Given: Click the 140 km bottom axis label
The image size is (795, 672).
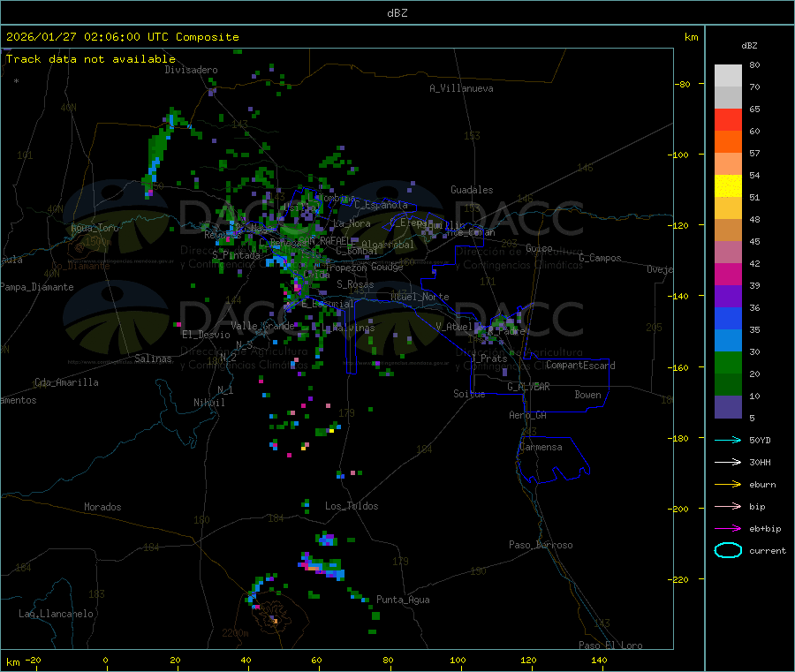Looking at the screenshot, I should [599, 660].
